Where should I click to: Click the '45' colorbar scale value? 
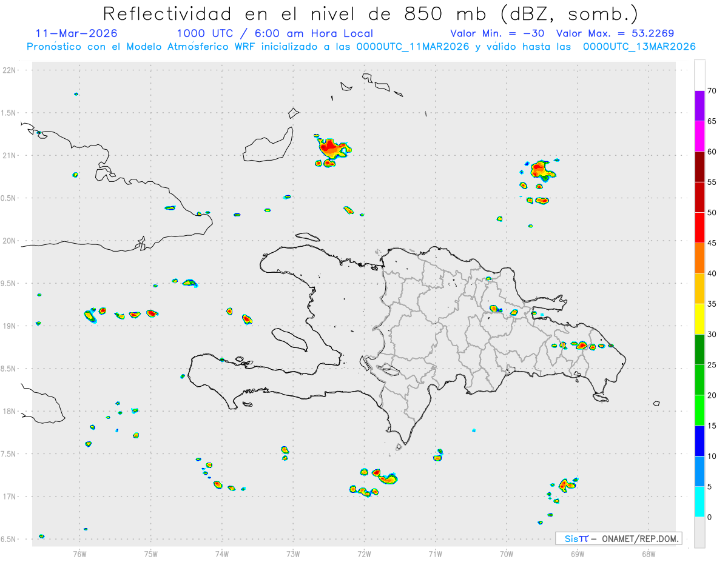[712, 243]
